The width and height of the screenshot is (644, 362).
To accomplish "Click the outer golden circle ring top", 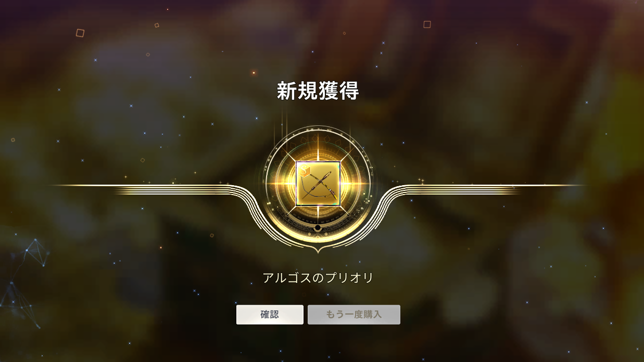I will [x=318, y=128].
